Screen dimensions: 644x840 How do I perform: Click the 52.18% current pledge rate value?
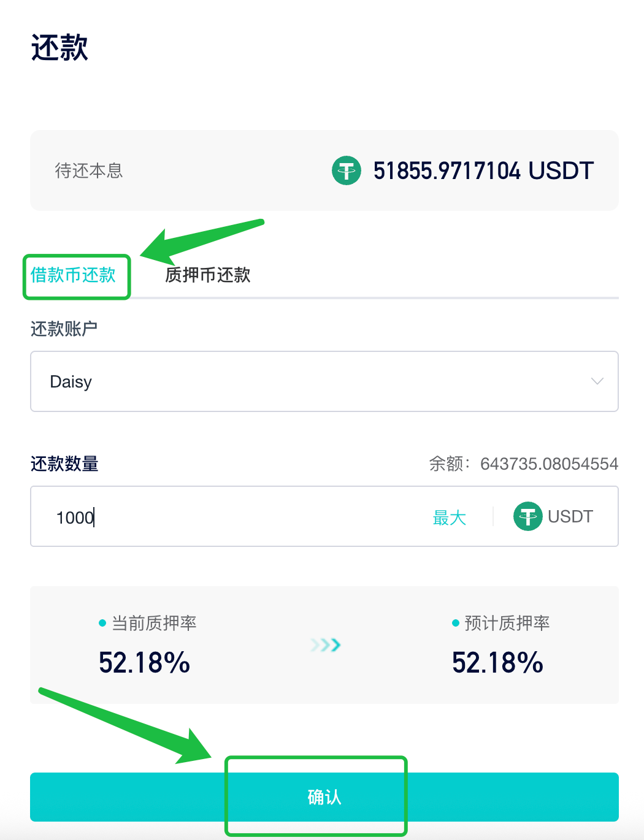click(x=144, y=662)
